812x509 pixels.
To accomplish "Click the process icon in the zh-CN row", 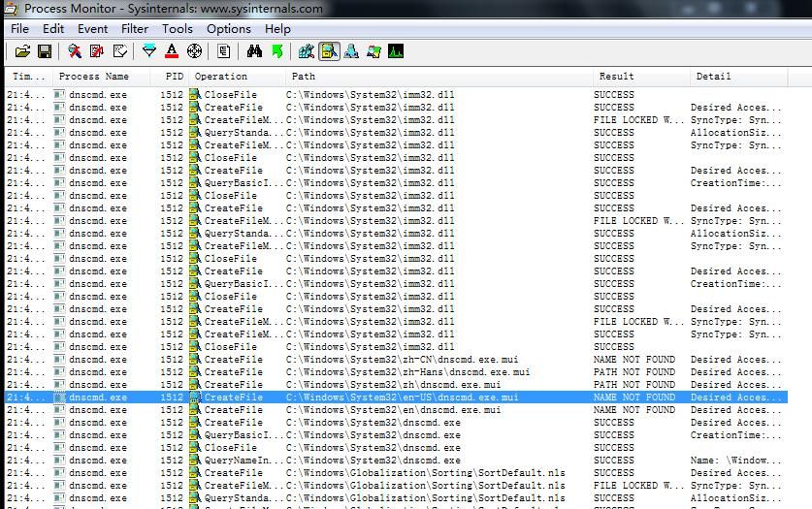I will coord(59,360).
